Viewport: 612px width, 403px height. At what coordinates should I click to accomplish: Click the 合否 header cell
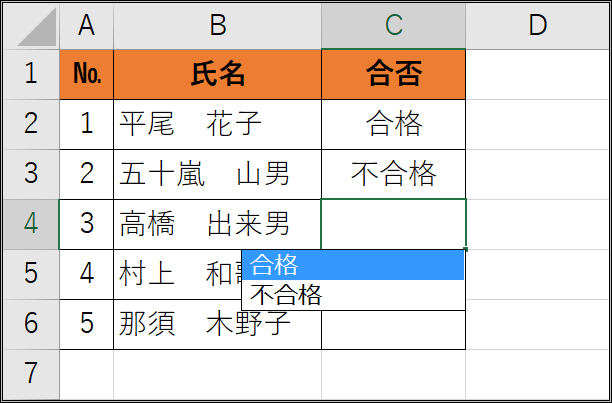[393, 74]
